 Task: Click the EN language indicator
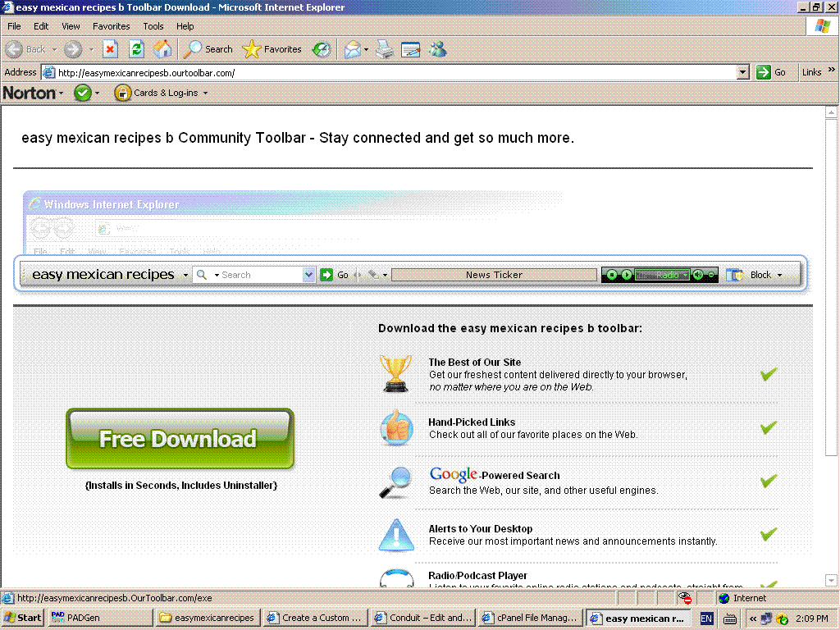[706, 619]
